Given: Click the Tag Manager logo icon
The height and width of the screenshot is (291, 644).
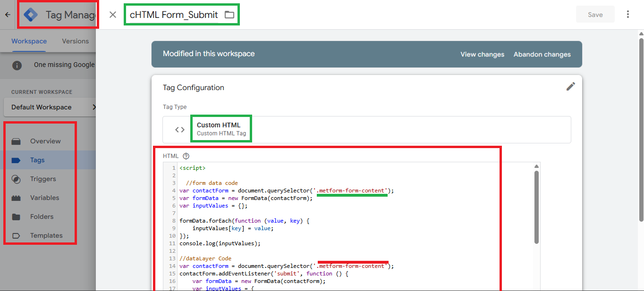Looking at the screenshot, I should tap(31, 15).
